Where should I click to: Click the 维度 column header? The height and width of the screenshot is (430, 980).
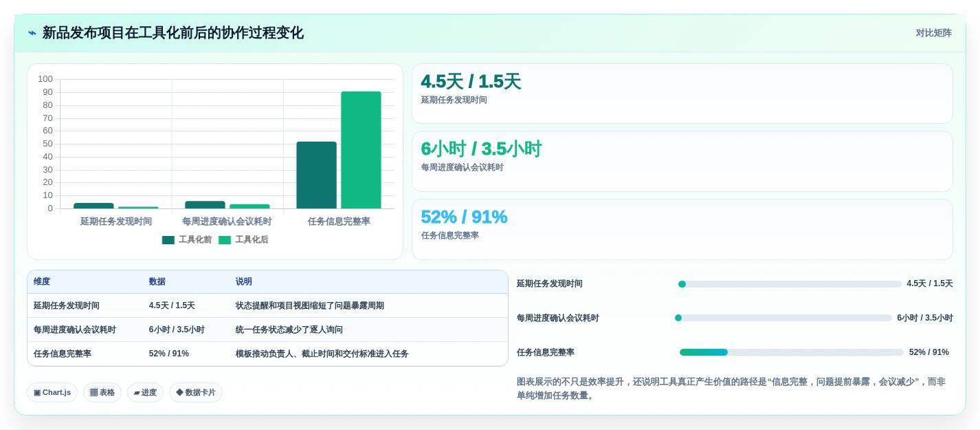click(42, 281)
